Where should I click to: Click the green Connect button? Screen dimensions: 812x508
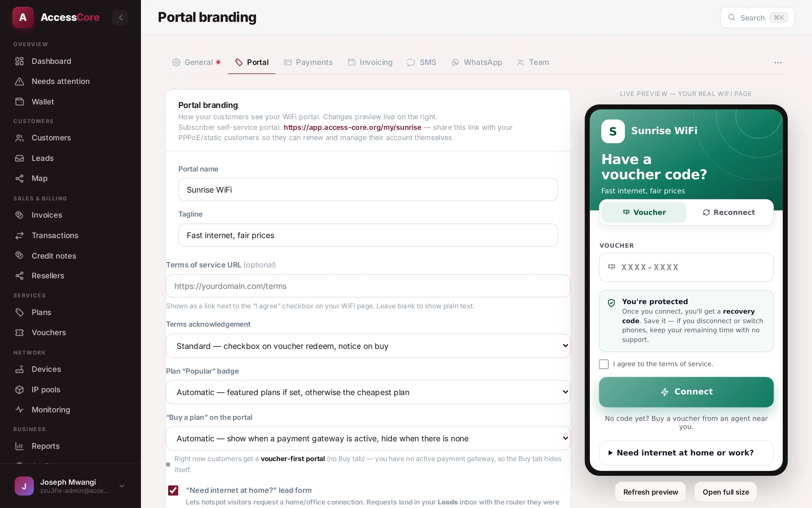tap(686, 392)
